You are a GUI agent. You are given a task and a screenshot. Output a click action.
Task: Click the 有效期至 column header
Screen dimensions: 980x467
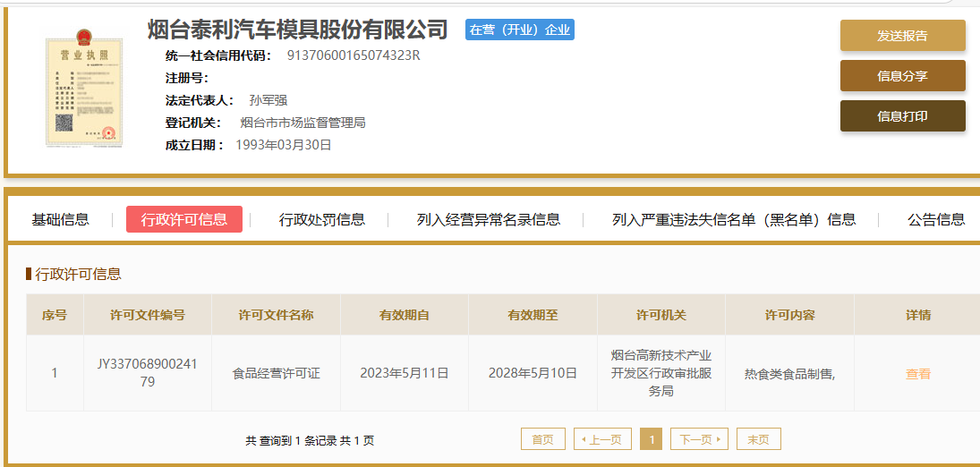point(533,314)
